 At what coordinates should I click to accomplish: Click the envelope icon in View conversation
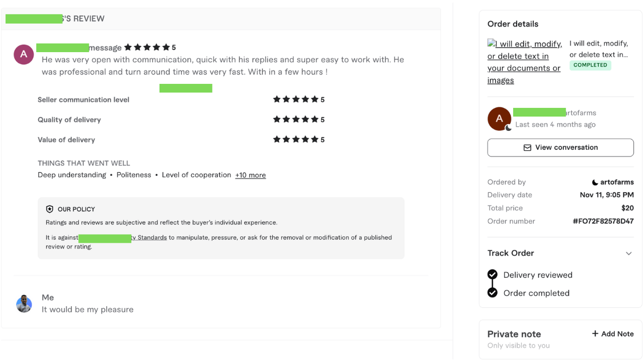point(527,148)
